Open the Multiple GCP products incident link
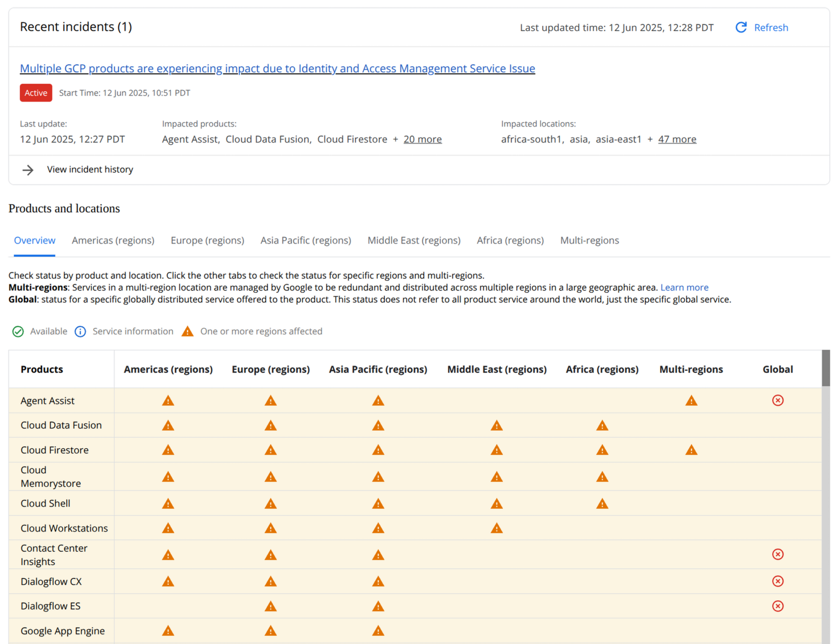 pyautogui.click(x=277, y=69)
